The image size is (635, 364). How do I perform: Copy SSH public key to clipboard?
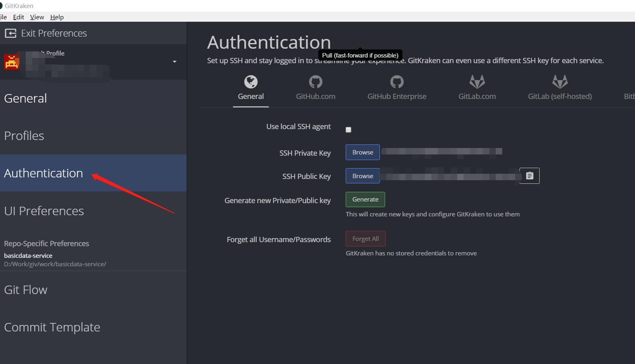tap(530, 176)
